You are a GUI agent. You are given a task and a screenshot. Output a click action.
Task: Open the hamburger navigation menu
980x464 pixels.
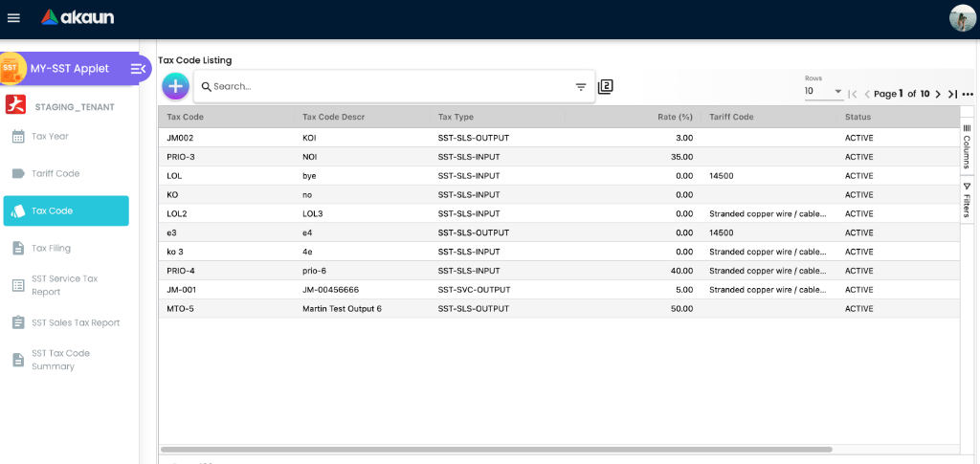pos(13,18)
